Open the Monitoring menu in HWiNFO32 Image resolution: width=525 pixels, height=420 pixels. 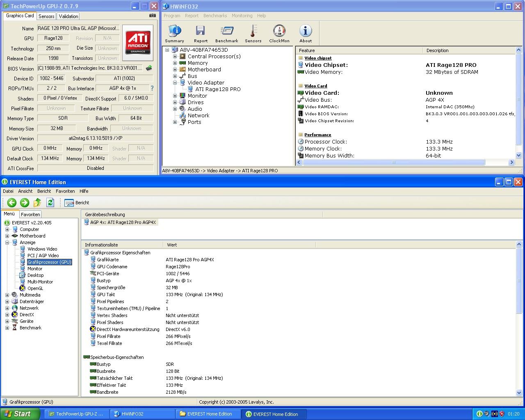click(x=242, y=16)
